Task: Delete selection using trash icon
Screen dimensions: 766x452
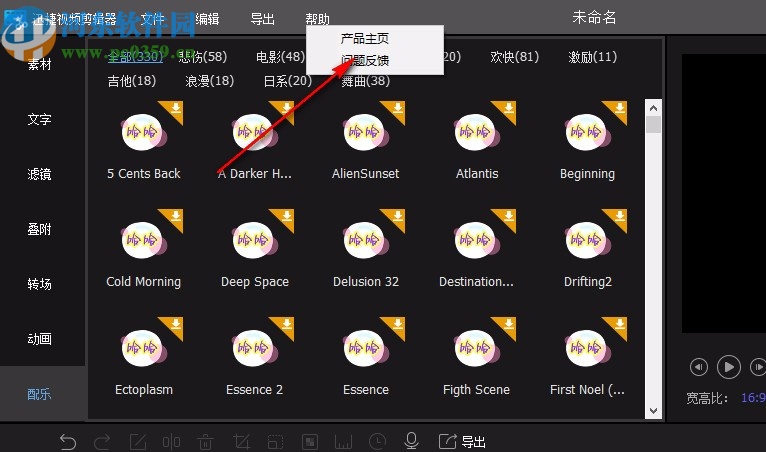Action: pyautogui.click(x=205, y=442)
